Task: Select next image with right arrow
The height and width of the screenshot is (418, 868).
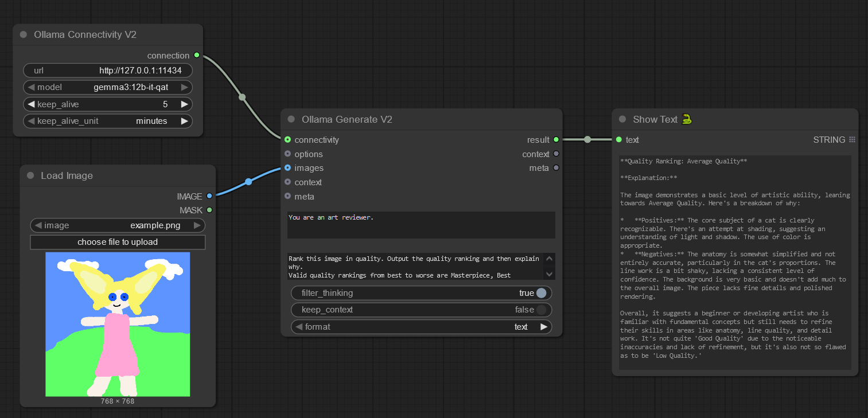Action: (197, 225)
